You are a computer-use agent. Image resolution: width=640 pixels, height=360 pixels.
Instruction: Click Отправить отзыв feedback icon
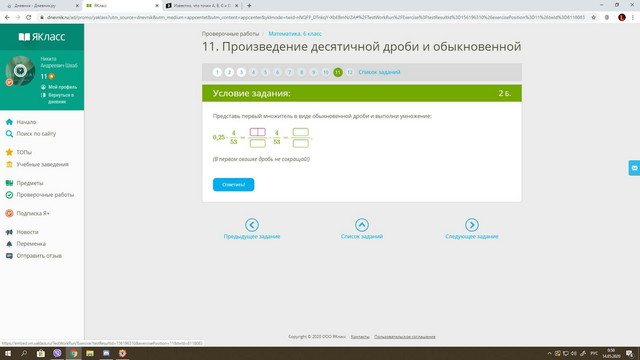pyautogui.click(x=9, y=256)
